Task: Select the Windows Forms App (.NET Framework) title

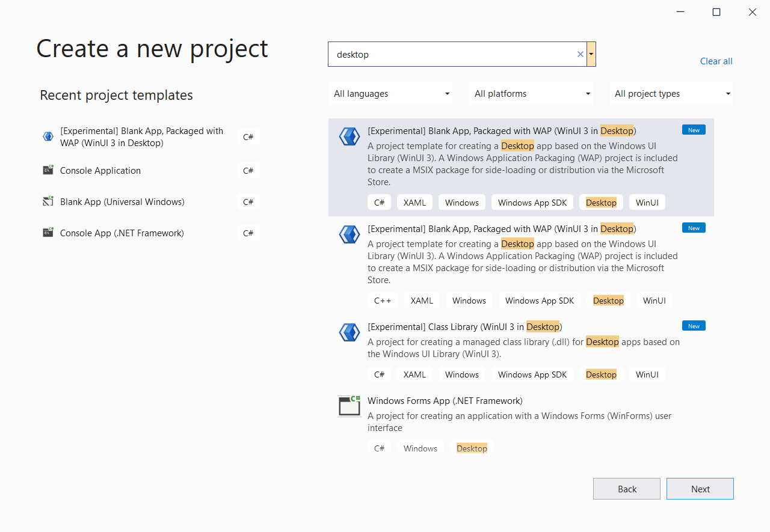Action: coord(445,401)
